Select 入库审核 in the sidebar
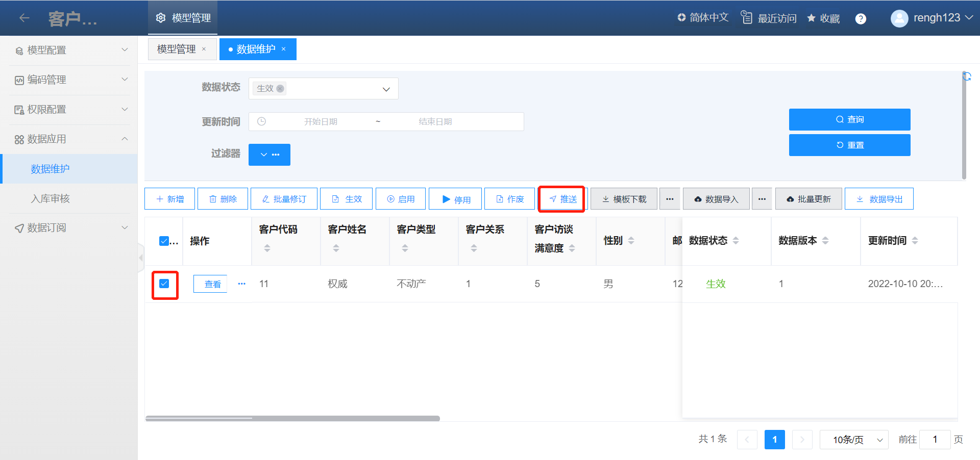 click(50, 198)
